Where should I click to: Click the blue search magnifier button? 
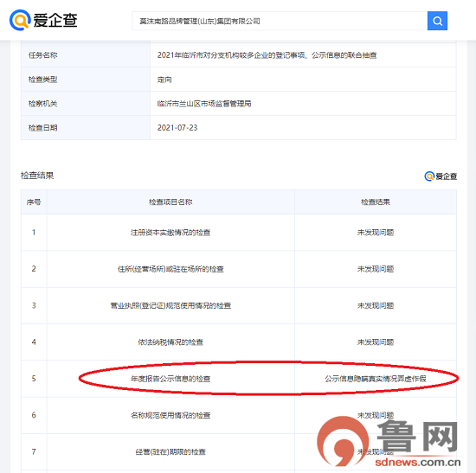click(x=437, y=21)
